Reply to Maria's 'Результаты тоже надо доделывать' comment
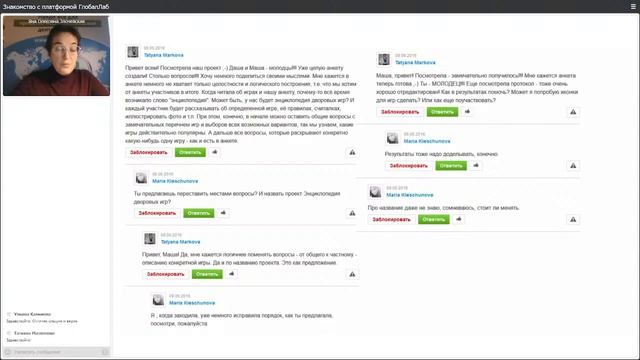640x360 pixels. coord(451,165)
